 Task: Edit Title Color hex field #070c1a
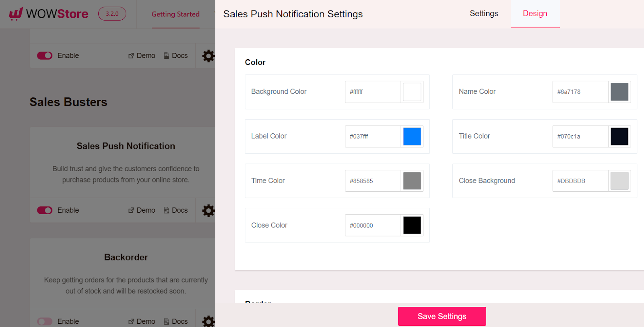(580, 137)
